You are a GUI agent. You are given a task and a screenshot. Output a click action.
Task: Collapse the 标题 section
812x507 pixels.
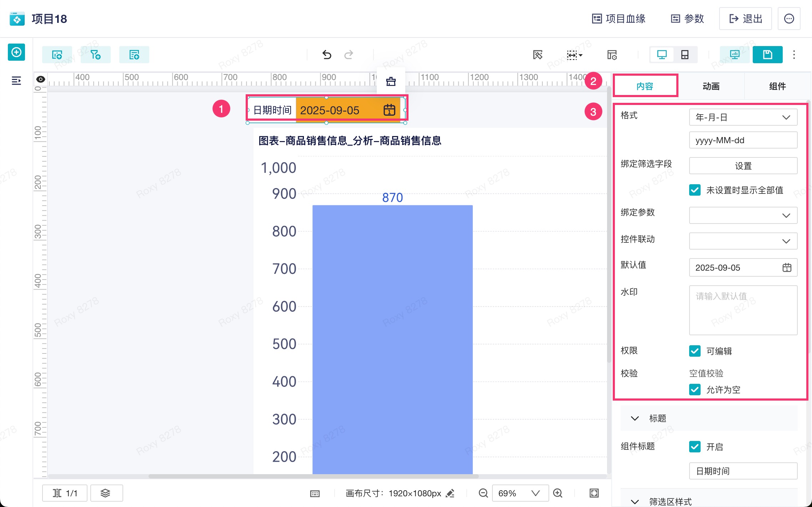(635, 418)
